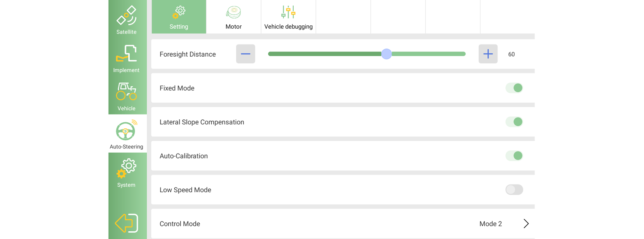Decrease Foresight Distance with minus button
The height and width of the screenshot is (239, 644).
(x=246, y=54)
